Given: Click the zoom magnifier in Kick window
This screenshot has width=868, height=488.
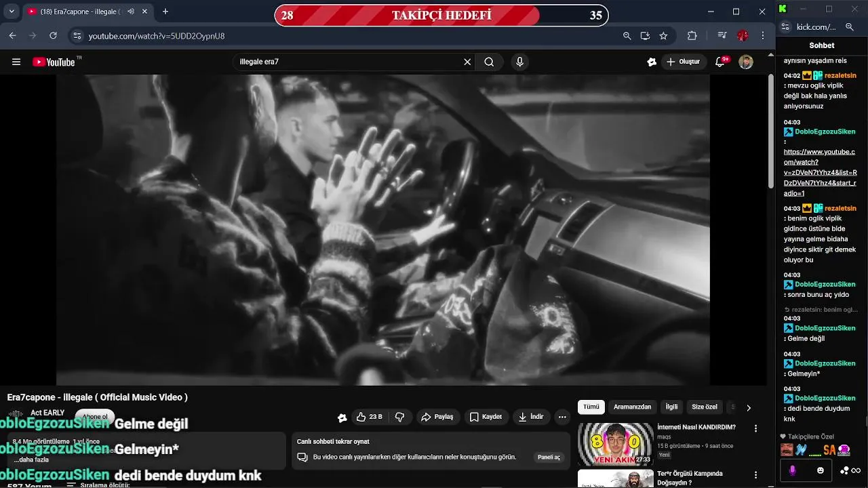Looking at the screenshot, I should point(850,27).
